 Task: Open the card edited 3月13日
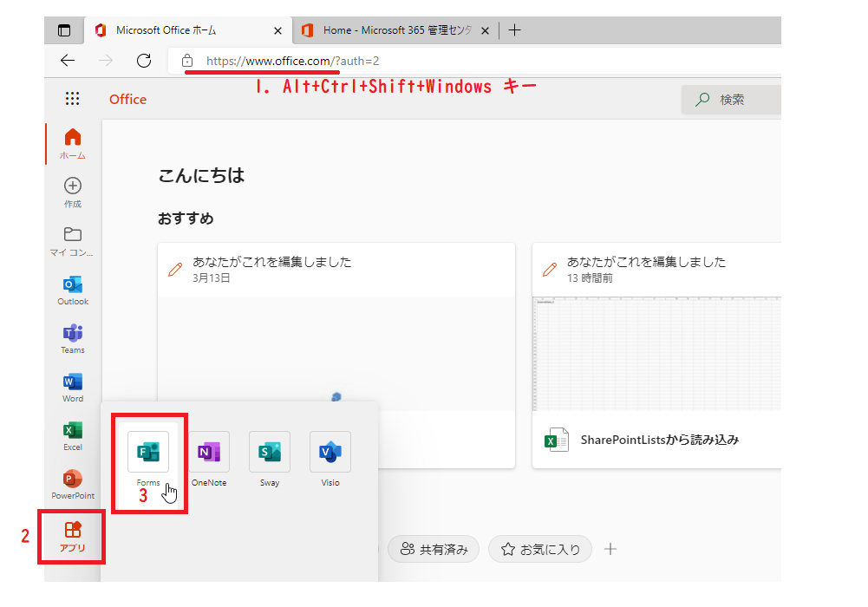tap(336, 356)
